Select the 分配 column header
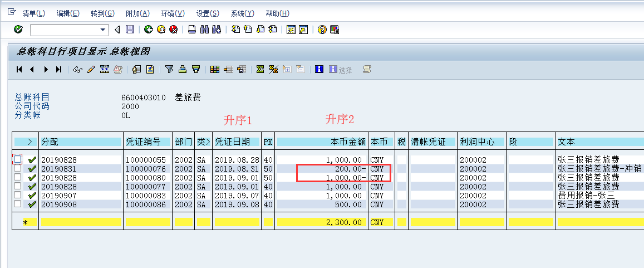Viewport: 644px width, 268px height. click(81, 142)
